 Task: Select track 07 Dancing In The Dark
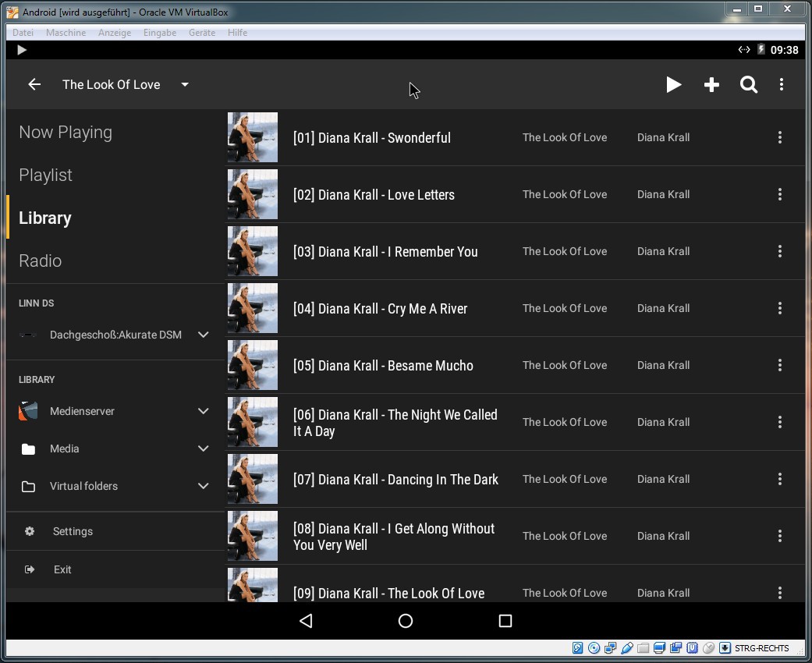coord(395,480)
